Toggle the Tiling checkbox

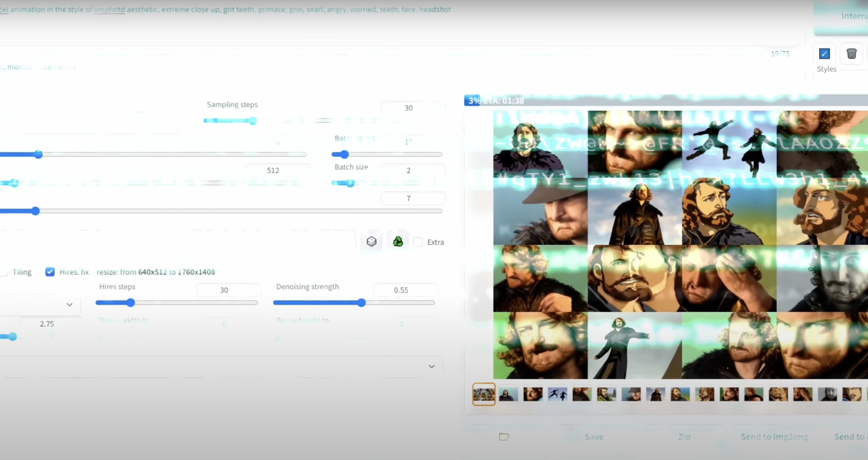pos(4,272)
